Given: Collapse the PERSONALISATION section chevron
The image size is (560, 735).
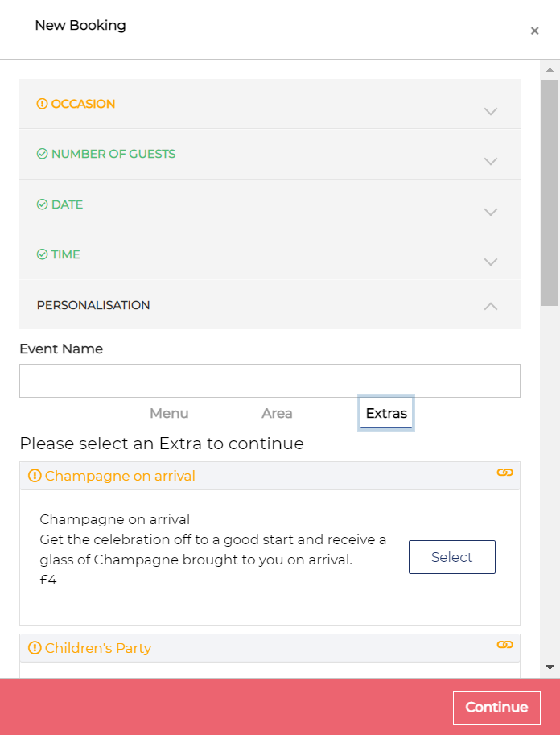Looking at the screenshot, I should [491, 306].
